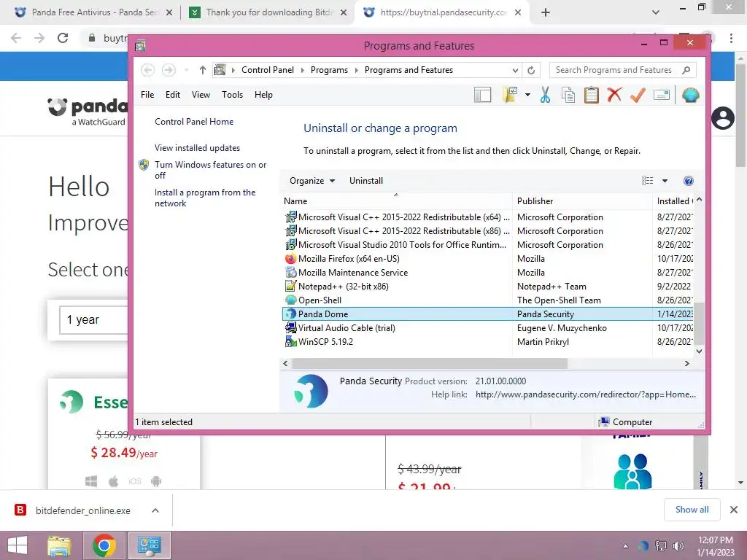Image resolution: width=747 pixels, height=560 pixels.
Task: Click the Copy toolbar icon
Action: pos(568,95)
